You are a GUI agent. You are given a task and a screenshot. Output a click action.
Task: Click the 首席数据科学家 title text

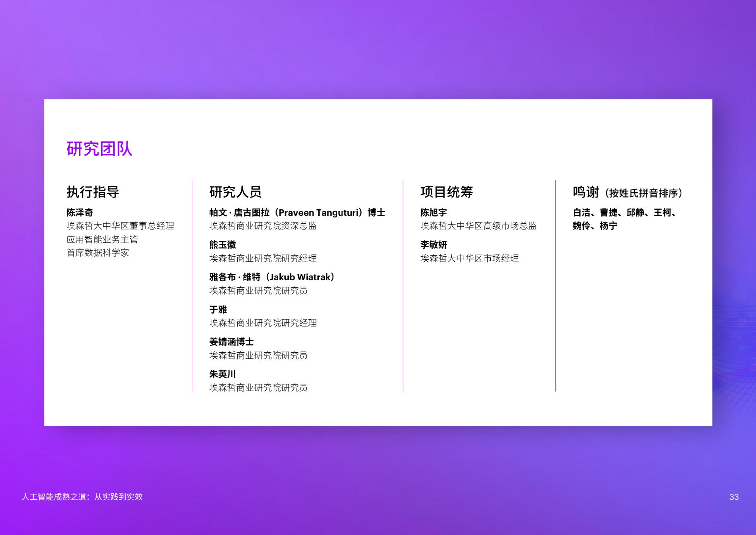[x=98, y=253]
